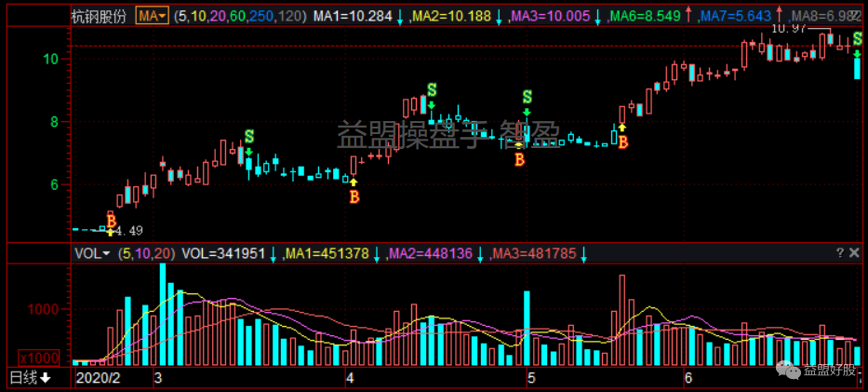Close the volume panel with the × icon
Image resolution: width=868 pixels, height=392 pixels.
[855, 253]
